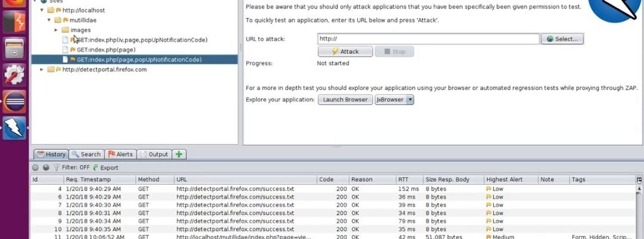Sort by the Reason column header
Screen dimensions: 644x239
(x=373, y=180)
